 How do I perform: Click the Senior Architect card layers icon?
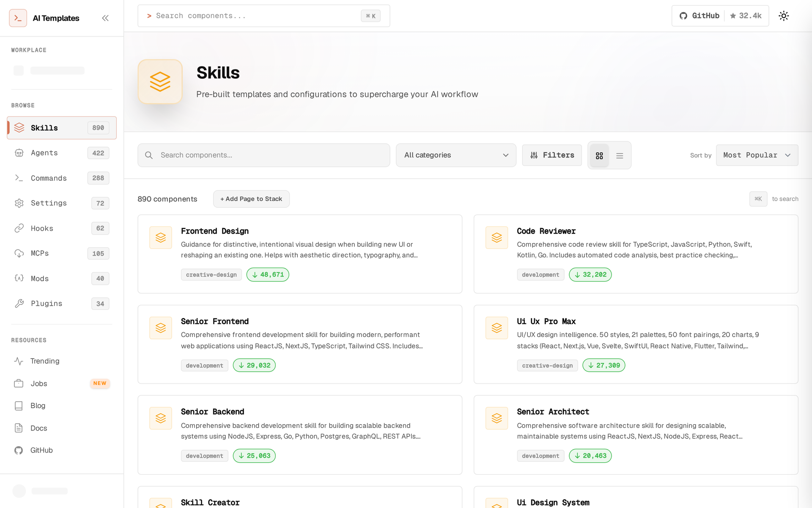(497, 418)
